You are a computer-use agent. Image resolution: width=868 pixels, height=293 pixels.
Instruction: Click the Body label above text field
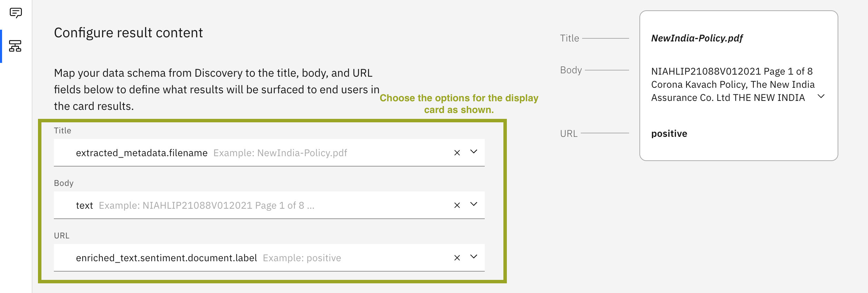pyautogui.click(x=64, y=183)
